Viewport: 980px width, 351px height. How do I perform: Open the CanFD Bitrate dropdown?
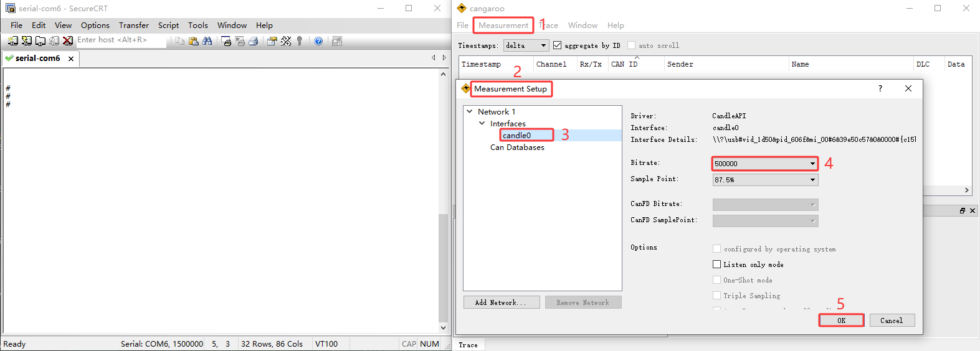tap(765, 205)
